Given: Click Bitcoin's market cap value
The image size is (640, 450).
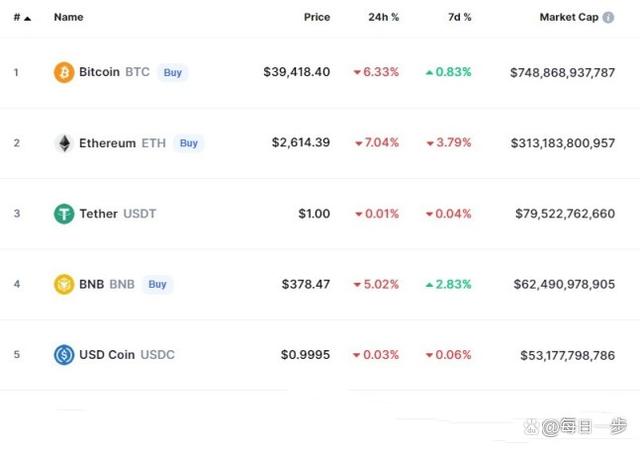Looking at the screenshot, I should click(562, 72).
